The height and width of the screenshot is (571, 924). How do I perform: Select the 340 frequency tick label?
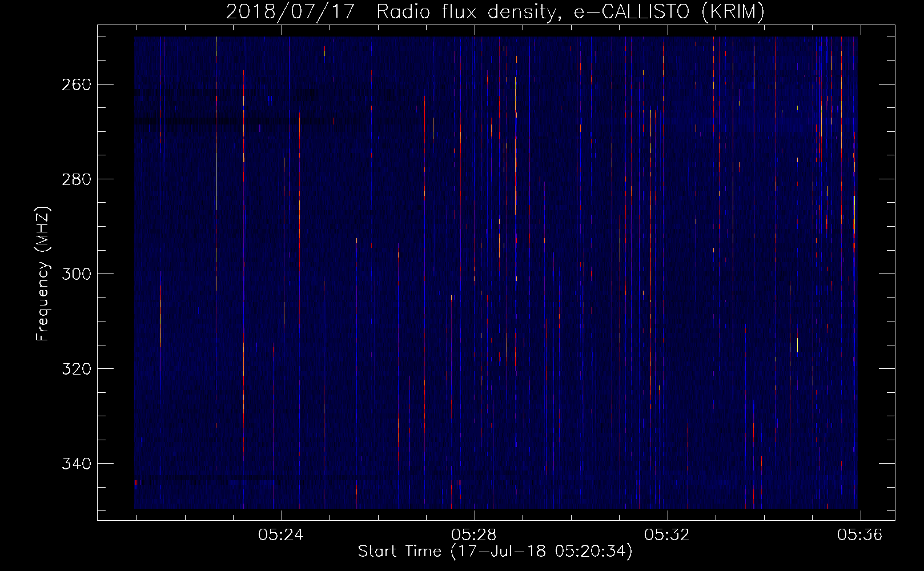coord(77,464)
